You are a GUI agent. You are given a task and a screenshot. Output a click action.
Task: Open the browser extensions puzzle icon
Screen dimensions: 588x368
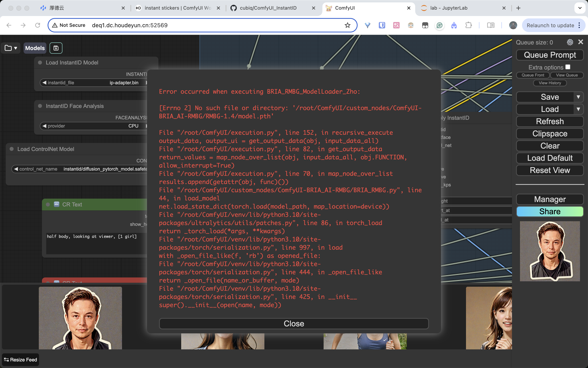coord(468,25)
